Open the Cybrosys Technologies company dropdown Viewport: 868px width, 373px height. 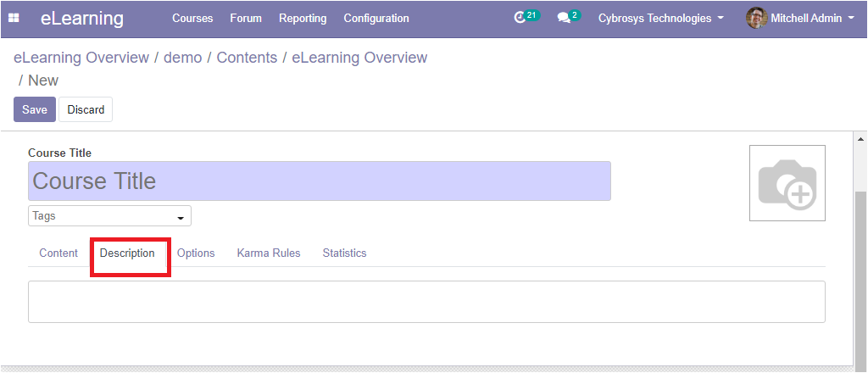(x=661, y=19)
